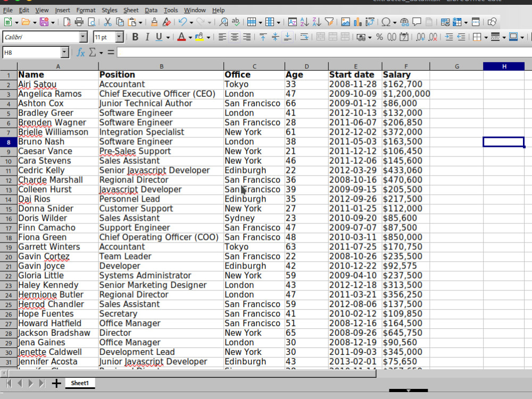The width and height of the screenshot is (532, 399).
Task: Click the Save document icon
Action: coord(44,22)
